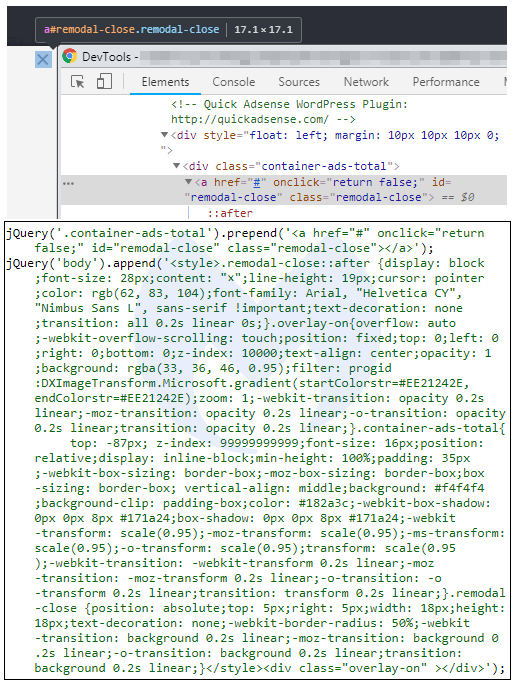The image size is (515, 684).
Task: Select the ::after pseudo-element row
Action: [x=230, y=213]
